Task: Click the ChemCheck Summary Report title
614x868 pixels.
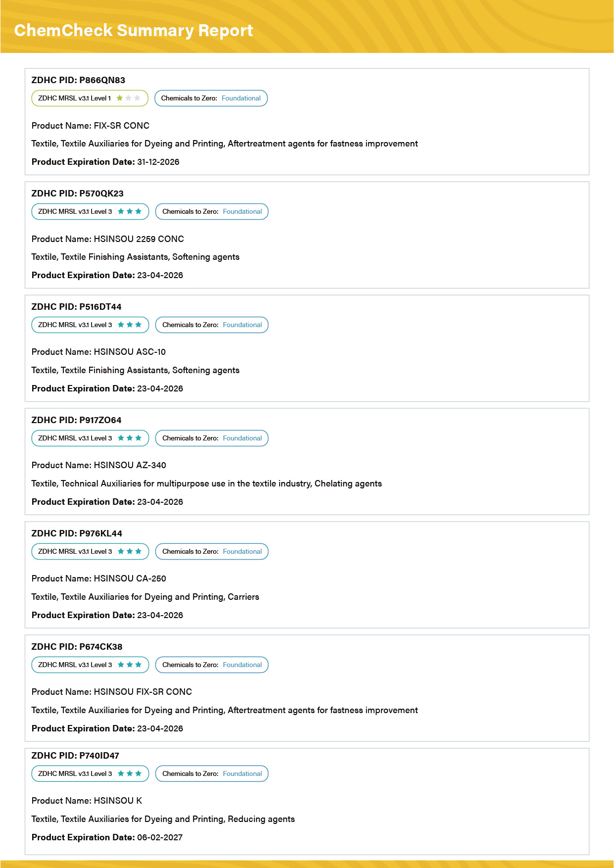Action: 134,31
